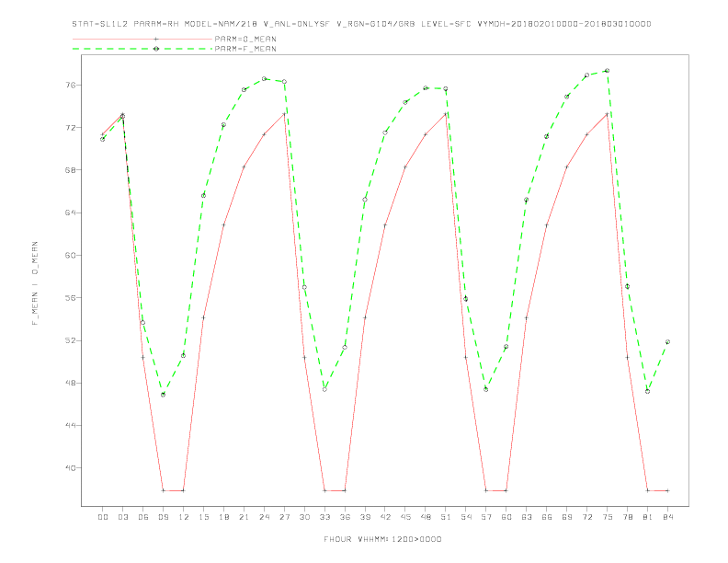Viewport: 728px width, 563px height.
Task: Click the x-axis tick label 81
Action: 648,517
